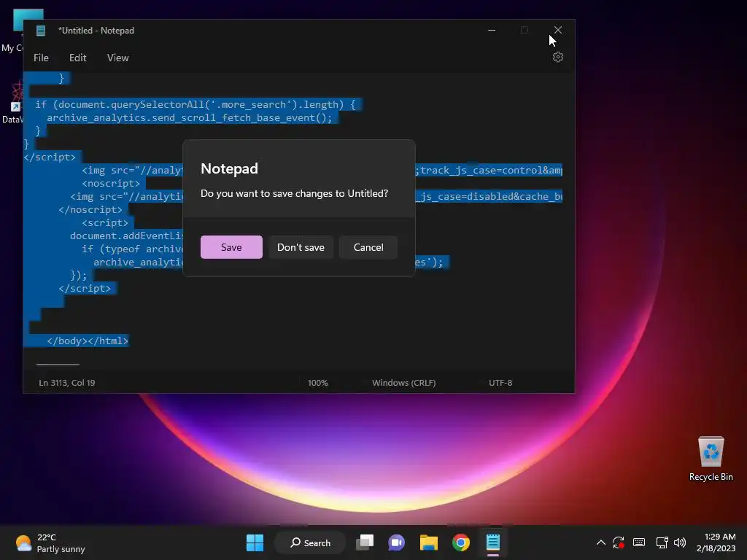Click the </noscript> line
The height and width of the screenshot is (560, 747).
(x=90, y=209)
